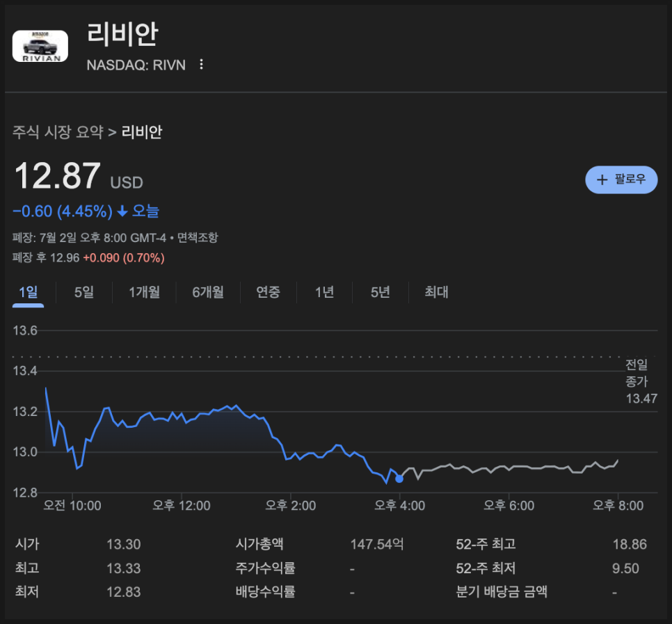Switch to the 1개월 chart tab
Image resolution: width=672 pixels, height=624 pixels.
pos(145,292)
